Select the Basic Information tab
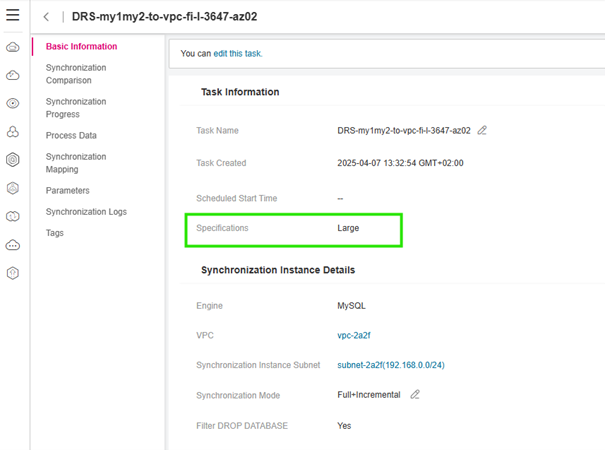This screenshot has width=605, height=450. pos(81,47)
